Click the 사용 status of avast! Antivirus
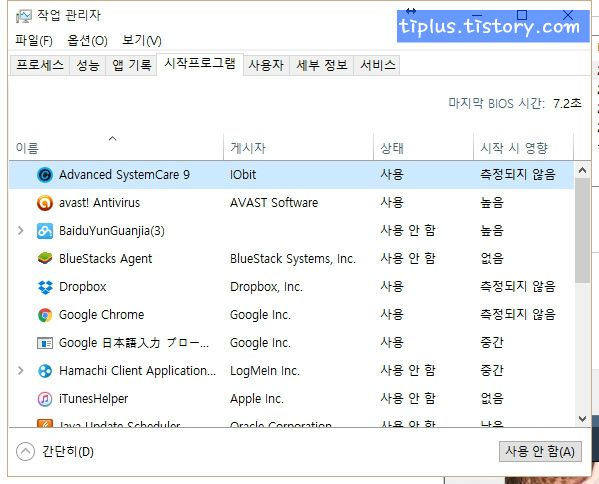The width and height of the screenshot is (599, 484). (x=392, y=202)
